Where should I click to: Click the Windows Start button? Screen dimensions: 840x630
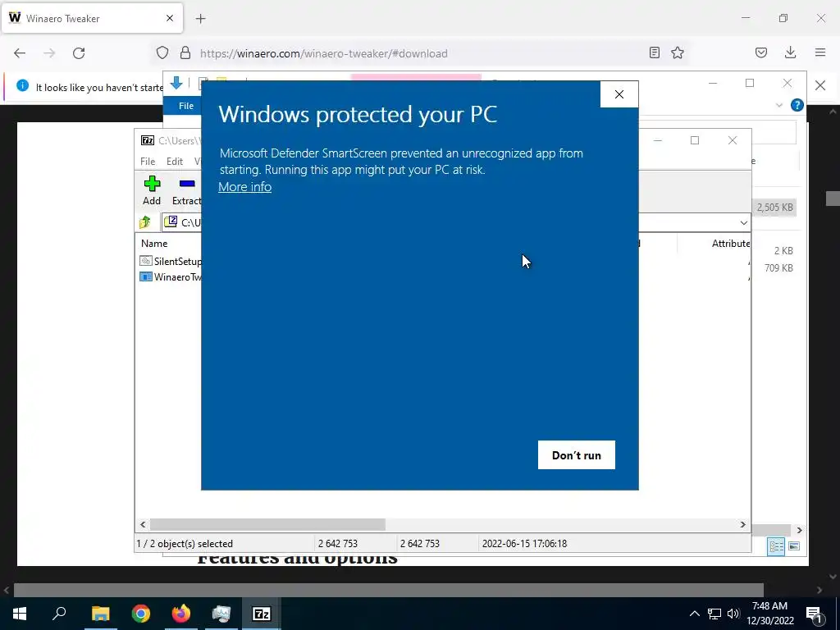coord(20,614)
